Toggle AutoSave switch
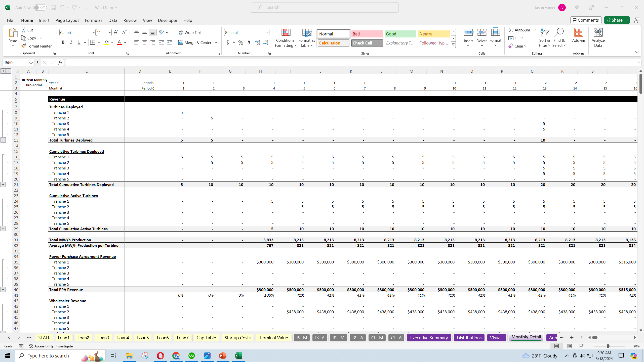The height and width of the screenshot is (362, 644). click(x=40, y=8)
